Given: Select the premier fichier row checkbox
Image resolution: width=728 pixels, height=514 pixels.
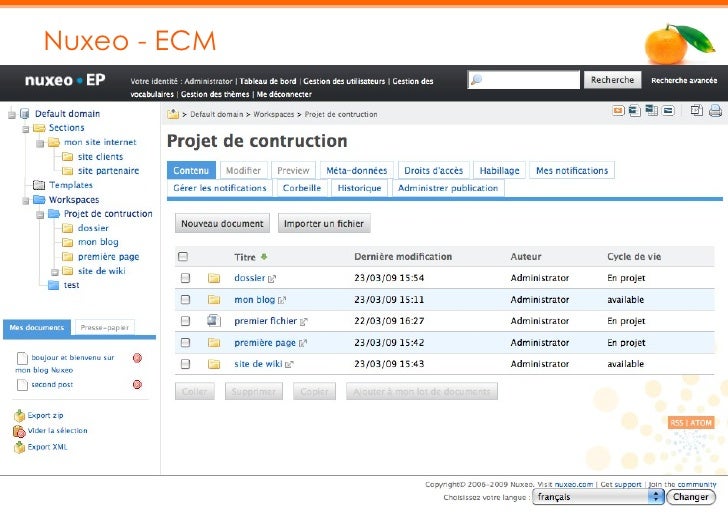Looking at the screenshot, I should click(185, 321).
